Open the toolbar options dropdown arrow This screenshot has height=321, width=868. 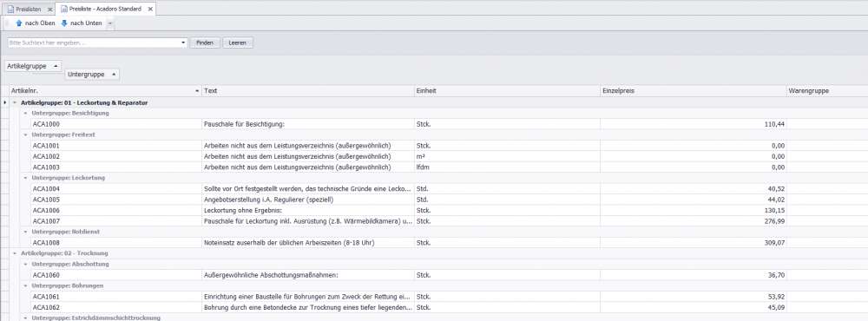click(x=110, y=23)
